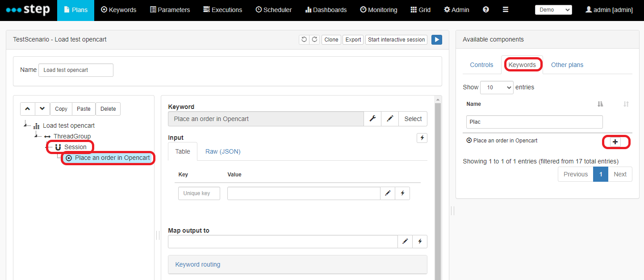This screenshot has width=644, height=280.
Task: Click the redo icon in the plan toolbar
Action: (x=314, y=39)
